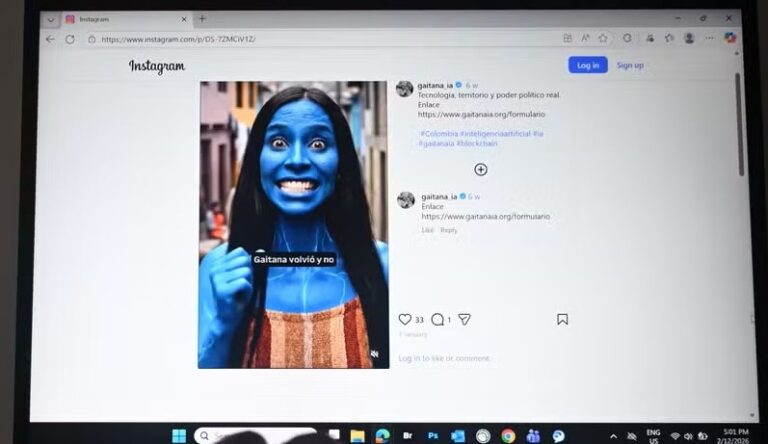Refresh the page in the browser
768x444 pixels.
pos(70,39)
